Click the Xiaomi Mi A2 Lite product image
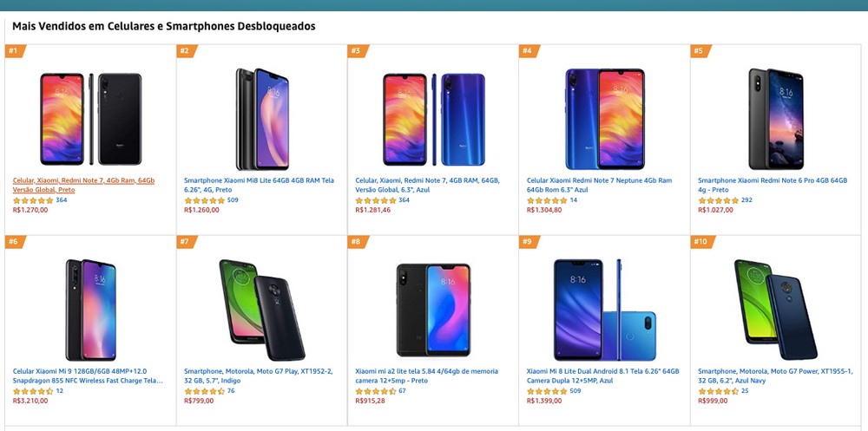The width and height of the screenshot is (868, 431). (433, 310)
